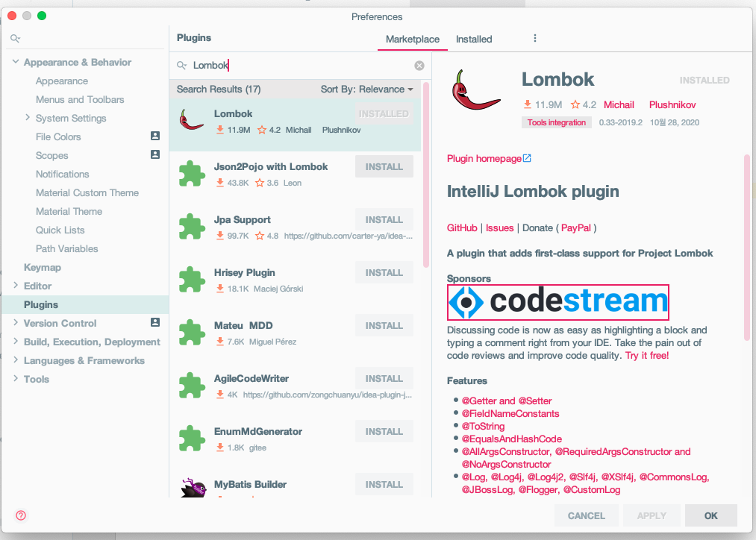Click the plugin description scrollbar

coord(747,248)
